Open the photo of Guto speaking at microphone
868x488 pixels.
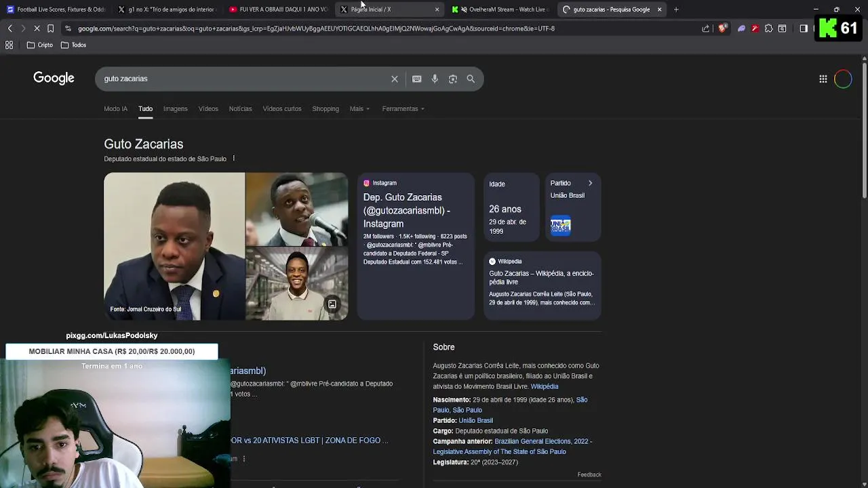297,209
